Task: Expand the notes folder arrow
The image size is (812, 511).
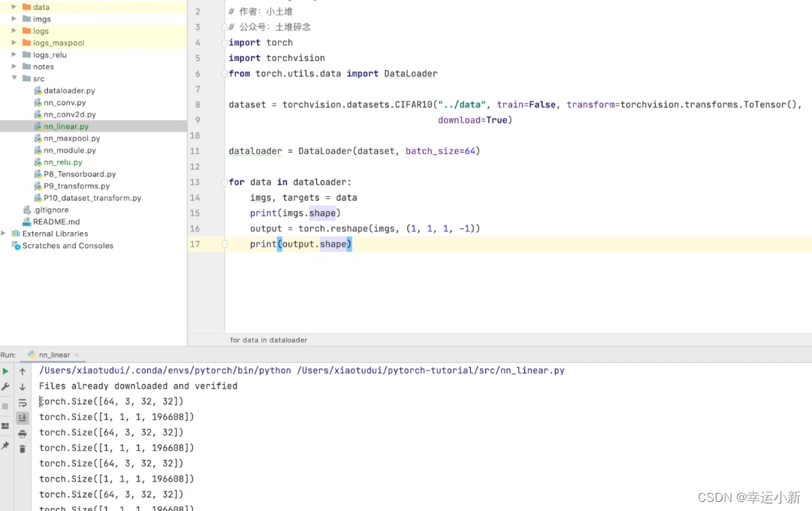Action: click(14, 66)
